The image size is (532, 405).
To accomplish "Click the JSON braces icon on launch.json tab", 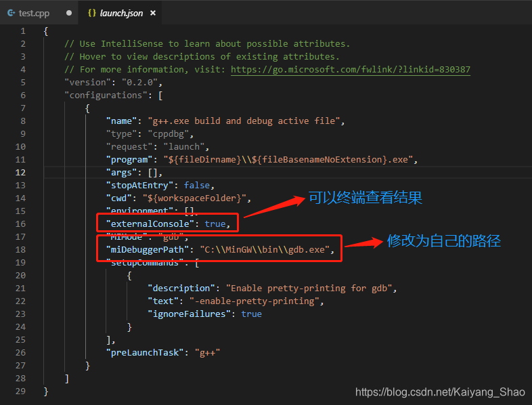I will pyautogui.click(x=91, y=13).
